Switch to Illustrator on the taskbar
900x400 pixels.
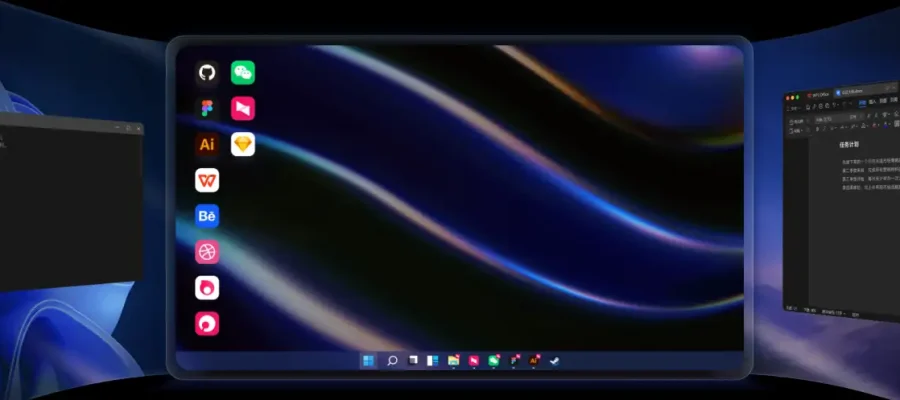[x=534, y=361]
